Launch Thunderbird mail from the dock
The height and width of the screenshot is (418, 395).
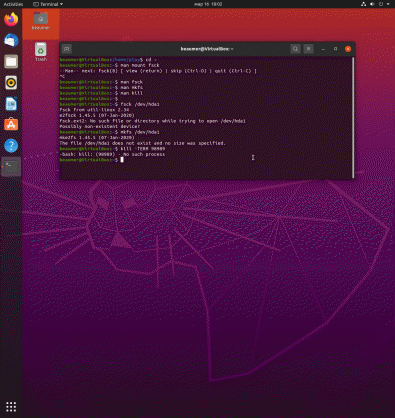point(11,40)
